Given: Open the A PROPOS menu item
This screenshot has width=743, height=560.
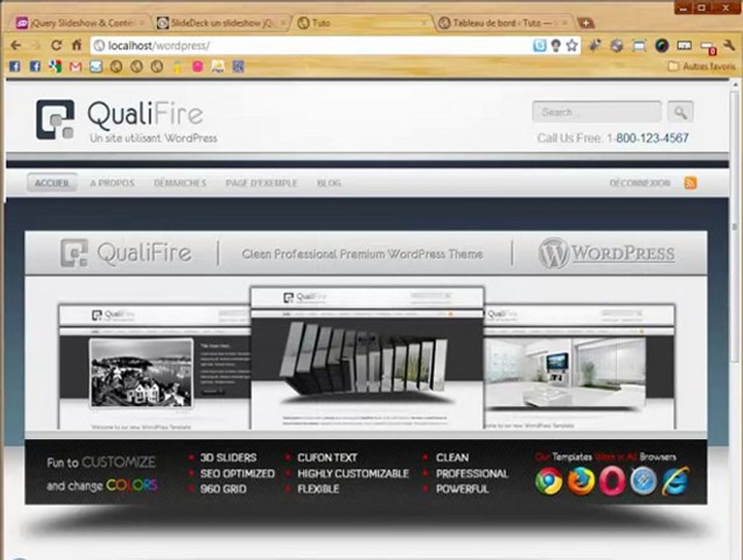Looking at the screenshot, I should tap(112, 183).
